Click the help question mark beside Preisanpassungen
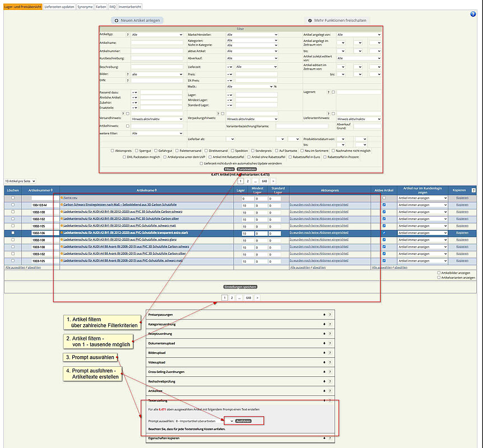This screenshot has height=448, width=483. (x=329, y=315)
